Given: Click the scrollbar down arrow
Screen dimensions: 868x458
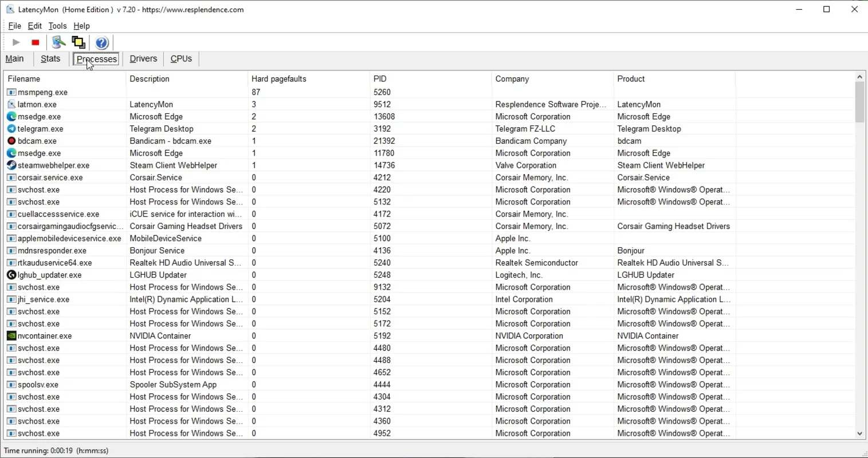Looking at the screenshot, I should tap(859, 434).
